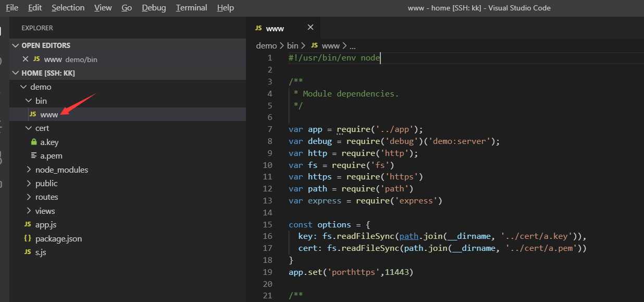The image size is (644, 302).
Task: Open the Selection menu
Action: point(68,8)
